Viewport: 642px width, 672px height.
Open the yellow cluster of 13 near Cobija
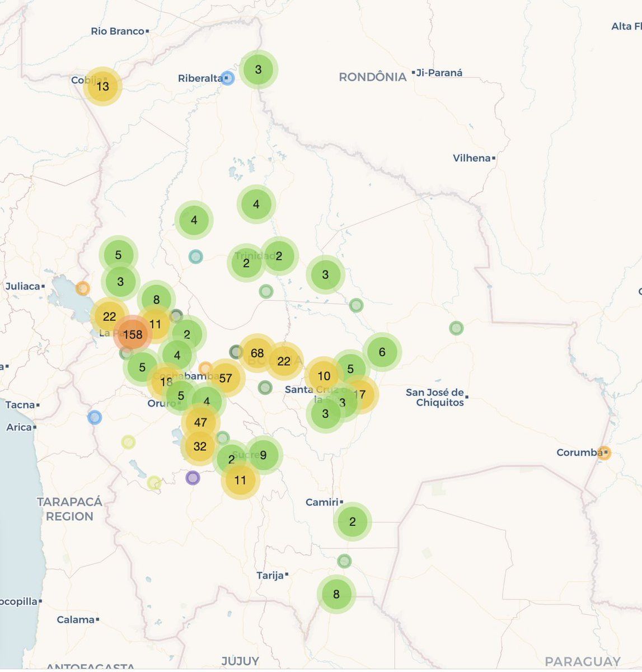coord(102,86)
